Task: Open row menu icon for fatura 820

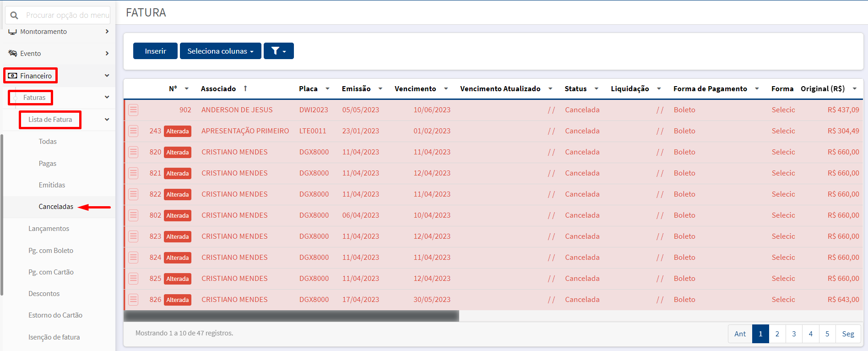Action: tap(133, 152)
